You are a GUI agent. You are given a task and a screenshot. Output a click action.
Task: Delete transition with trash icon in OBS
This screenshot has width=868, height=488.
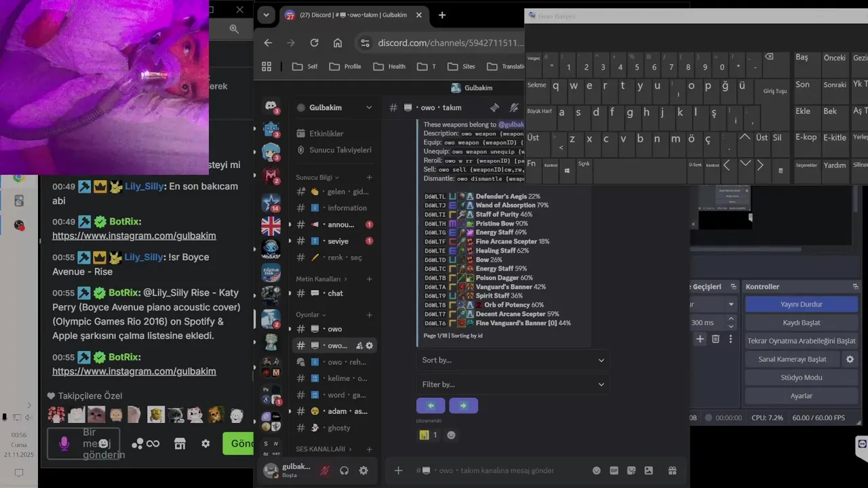(715, 339)
